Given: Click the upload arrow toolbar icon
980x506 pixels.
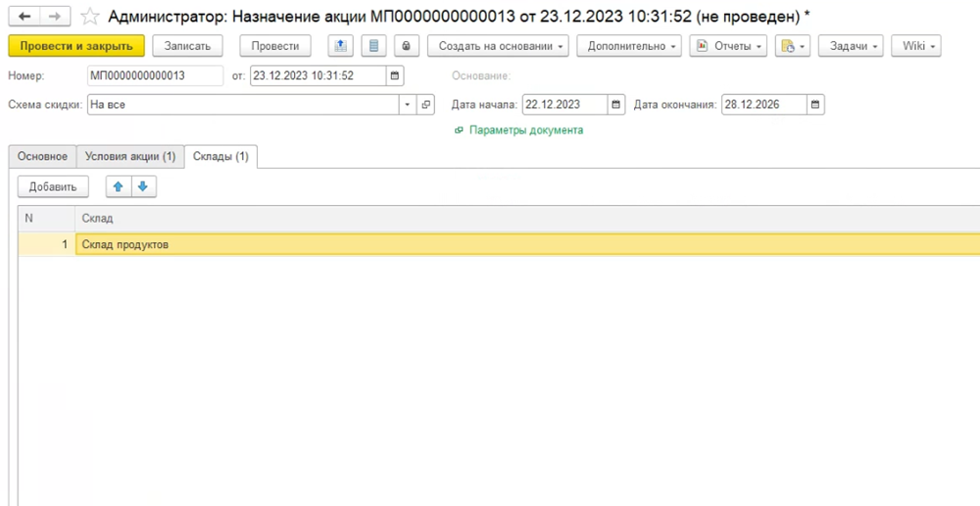Looking at the screenshot, I should click(340, 46).
